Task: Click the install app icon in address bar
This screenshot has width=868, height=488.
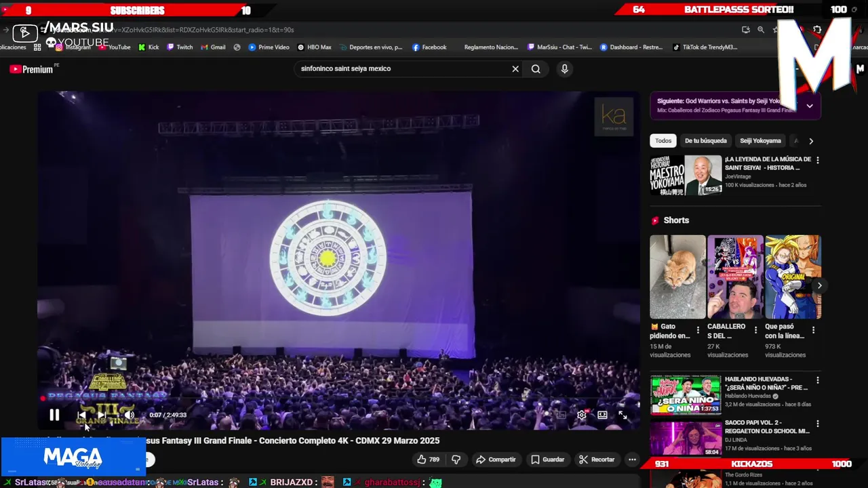Action: 746,30
